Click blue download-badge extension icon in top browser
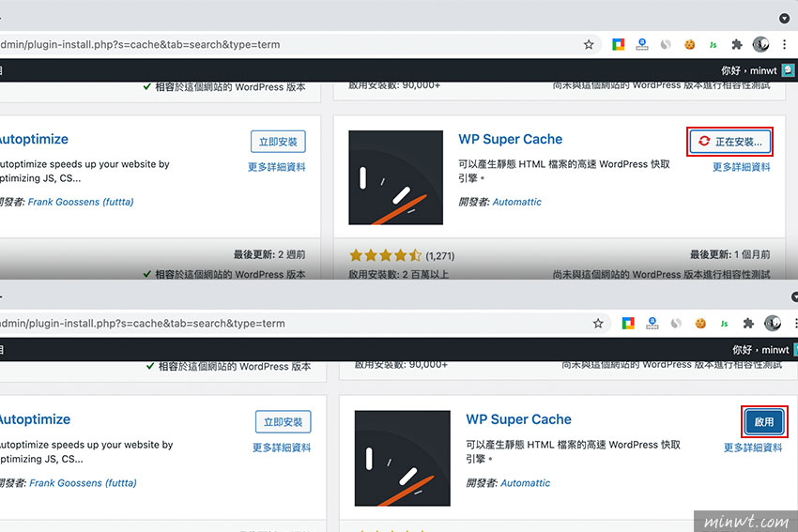Viewport: 798px width, 532px height. [642, 45]
